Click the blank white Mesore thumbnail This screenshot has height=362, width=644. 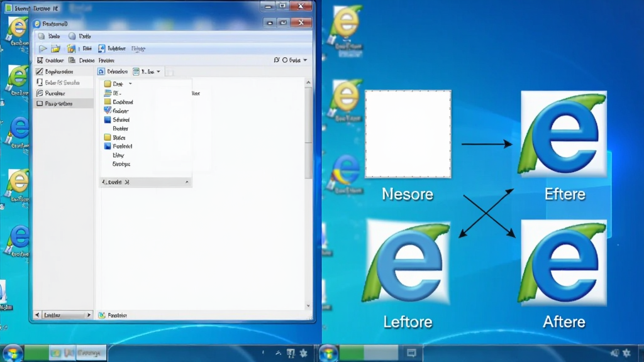(x=408, y=134)
